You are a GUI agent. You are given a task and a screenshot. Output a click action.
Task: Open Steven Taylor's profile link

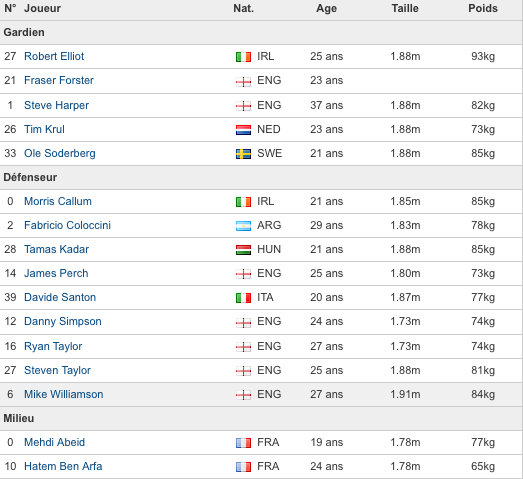click(x=57, y=370)
